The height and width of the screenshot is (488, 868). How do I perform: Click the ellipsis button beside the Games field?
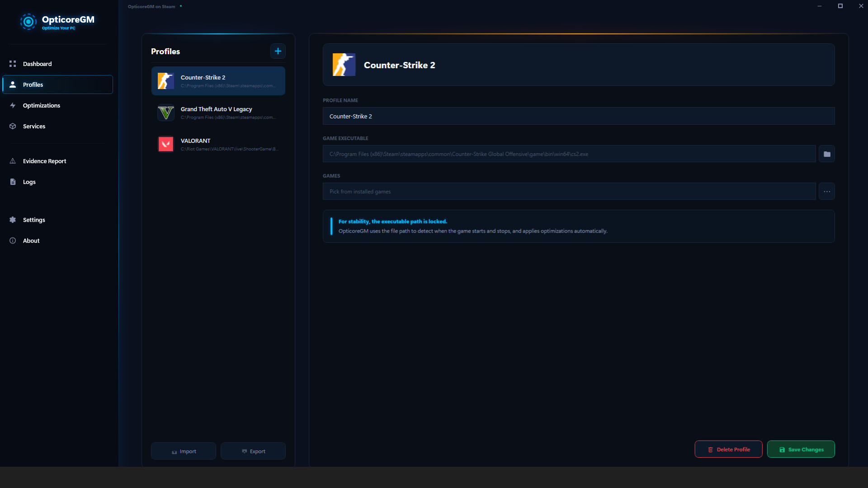pos(827,191)
